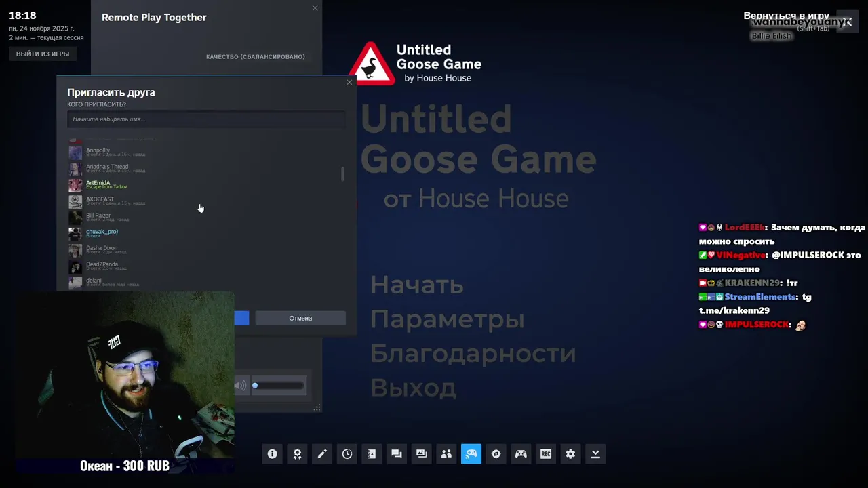This screenshot has width=868, height=488.
Task: Click the 18:18 clock text
Action: coord(22,15)
